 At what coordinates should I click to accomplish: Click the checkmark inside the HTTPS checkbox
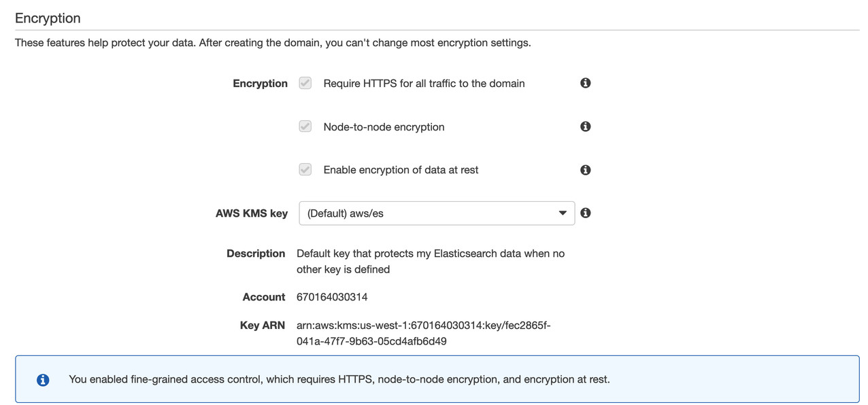305,82
